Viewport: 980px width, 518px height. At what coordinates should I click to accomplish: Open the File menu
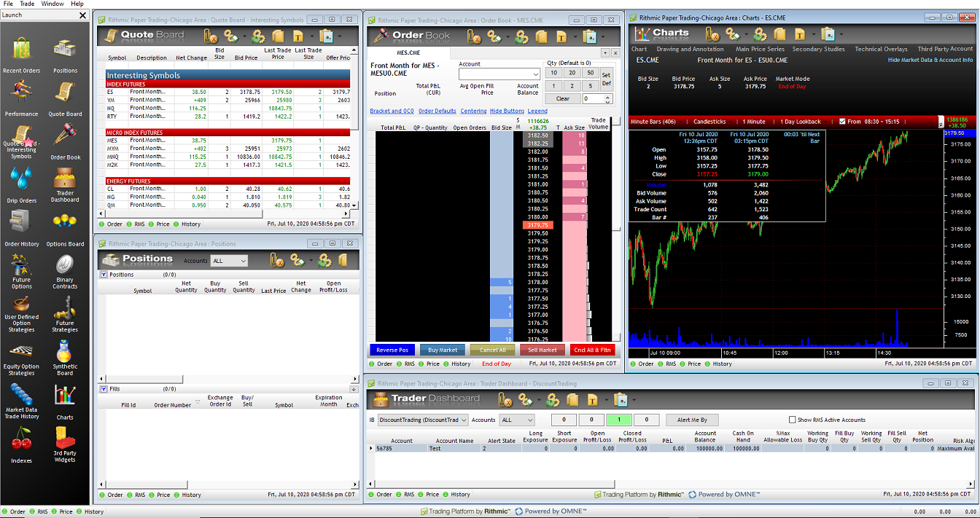pyautogui.click(x=8, y=4)
